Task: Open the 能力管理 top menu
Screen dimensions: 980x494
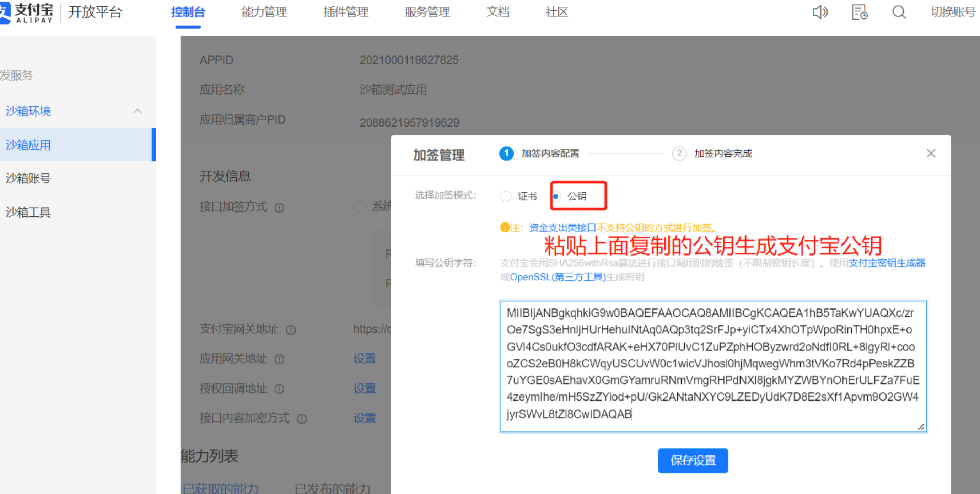Action: coord(264,12)
